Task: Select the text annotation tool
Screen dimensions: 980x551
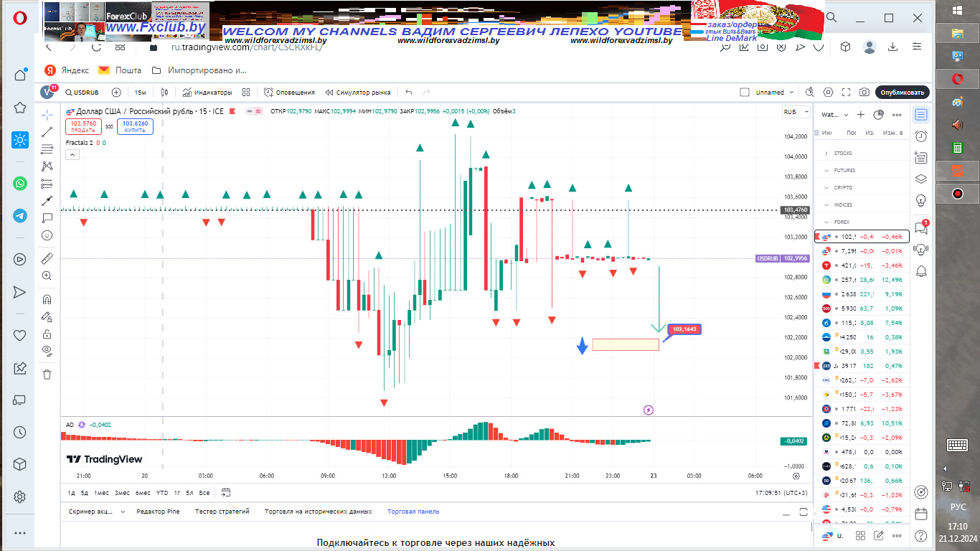Action: click(47, 217)
